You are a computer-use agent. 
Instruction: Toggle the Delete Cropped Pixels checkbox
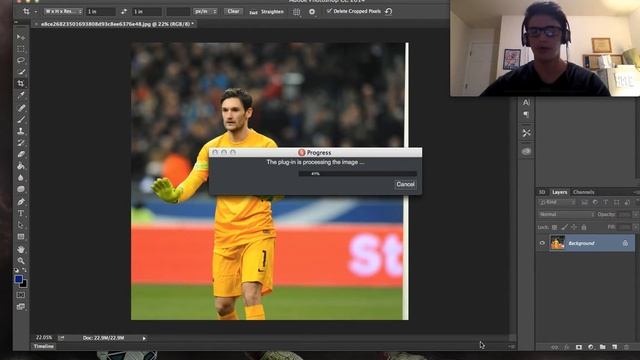(x=329, y=11)
